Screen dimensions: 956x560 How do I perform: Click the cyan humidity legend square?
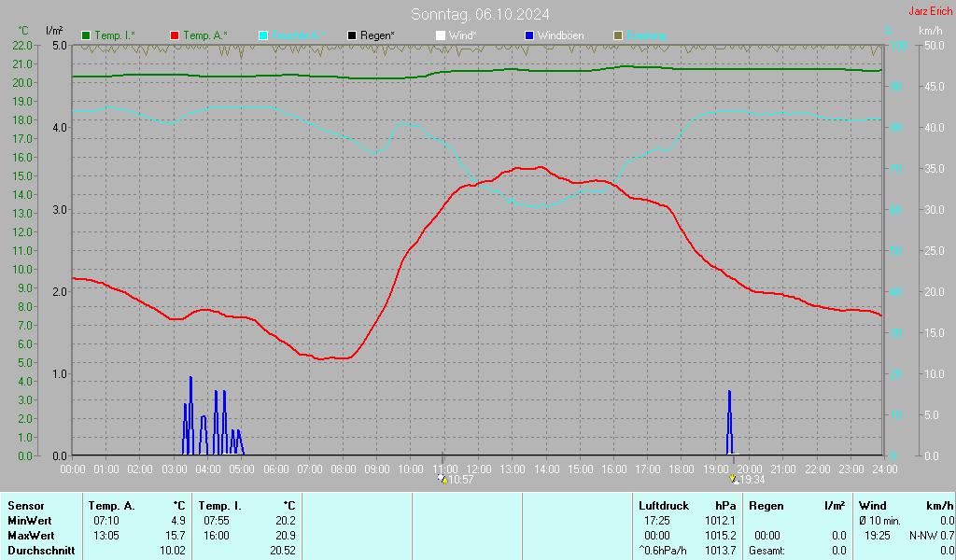tap(263, 35)
